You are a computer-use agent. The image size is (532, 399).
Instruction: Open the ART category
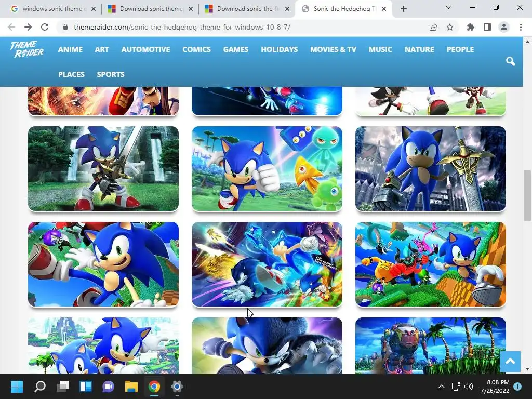tap(102, 49)
